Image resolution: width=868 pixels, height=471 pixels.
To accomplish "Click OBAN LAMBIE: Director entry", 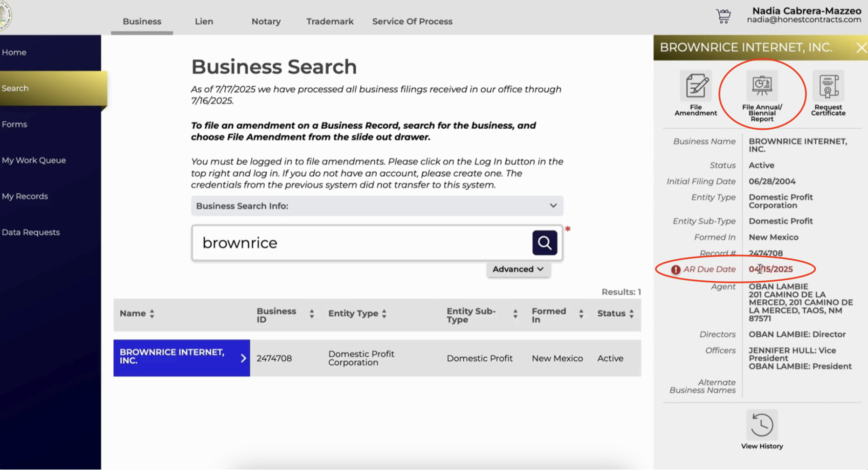I will tap(797, 334).
